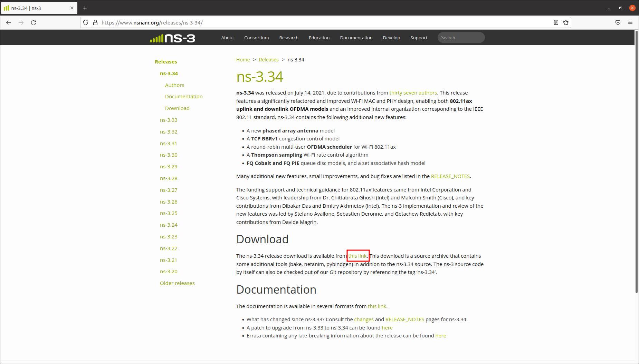The height and width of the screenshot is (364, 639).
Task: Open a new tab with the plus icon
Action: pyautogui.click(x=85, y=8)
